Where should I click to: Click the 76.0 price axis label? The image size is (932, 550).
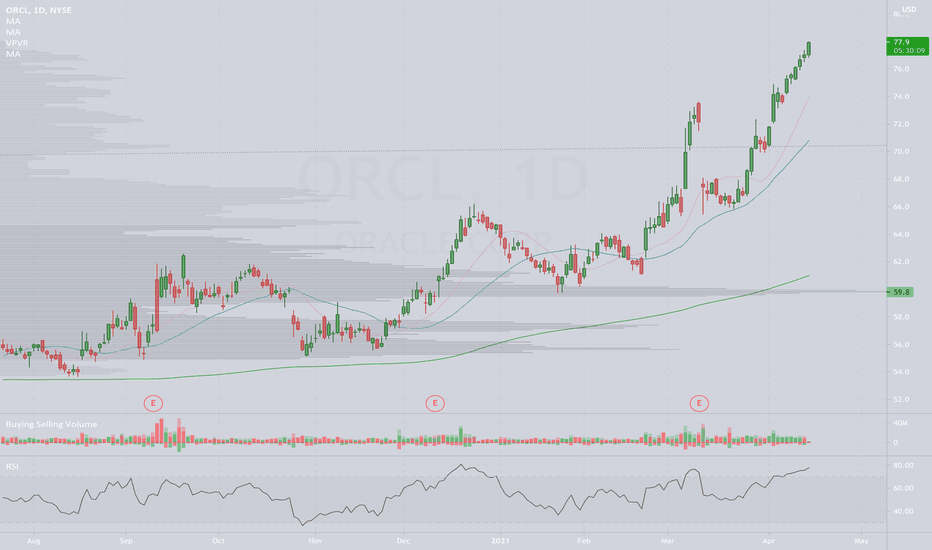click(x=901, y=69)
